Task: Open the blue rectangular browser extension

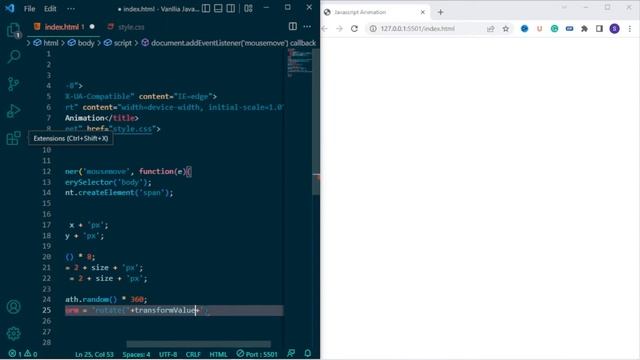Action: click(x=569, y=29)
